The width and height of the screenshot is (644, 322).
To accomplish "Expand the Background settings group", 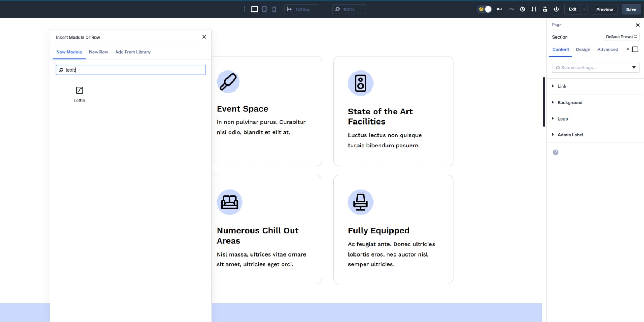I will coord(570,102).
